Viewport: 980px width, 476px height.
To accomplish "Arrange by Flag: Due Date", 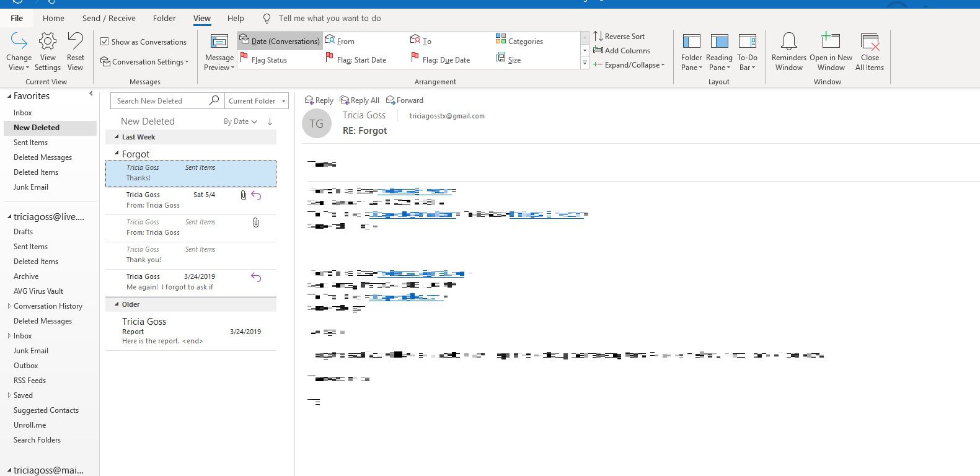I will 441,59.
